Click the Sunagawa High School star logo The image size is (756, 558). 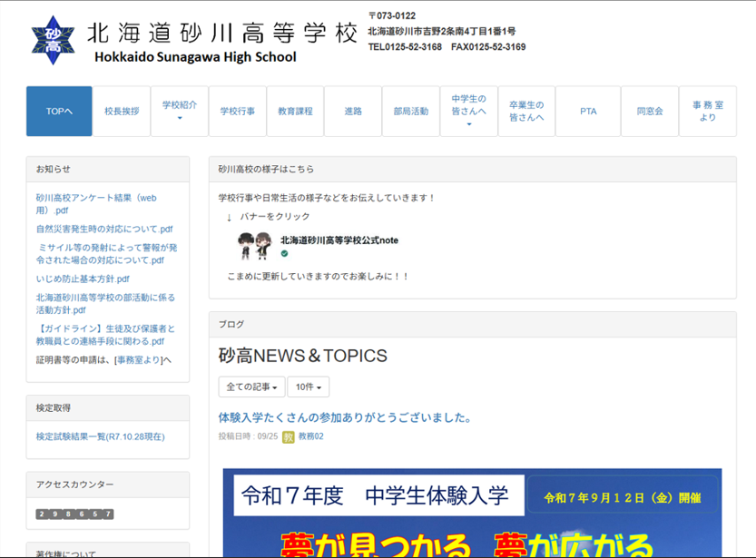50,40
